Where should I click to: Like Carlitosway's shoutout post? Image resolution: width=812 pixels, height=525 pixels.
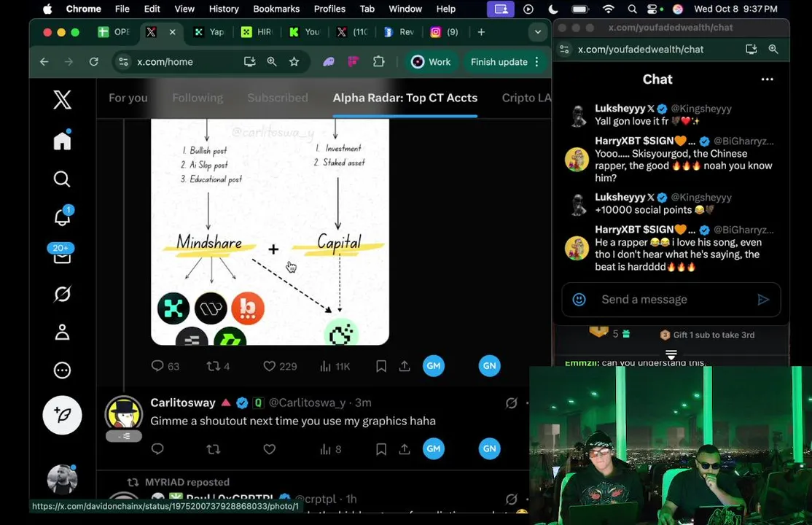269,449
